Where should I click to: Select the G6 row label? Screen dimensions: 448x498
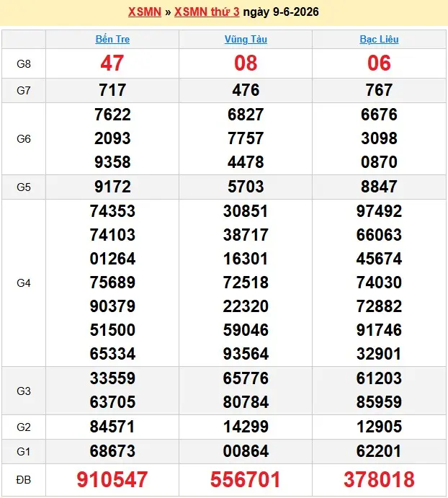tap(24, 139)
